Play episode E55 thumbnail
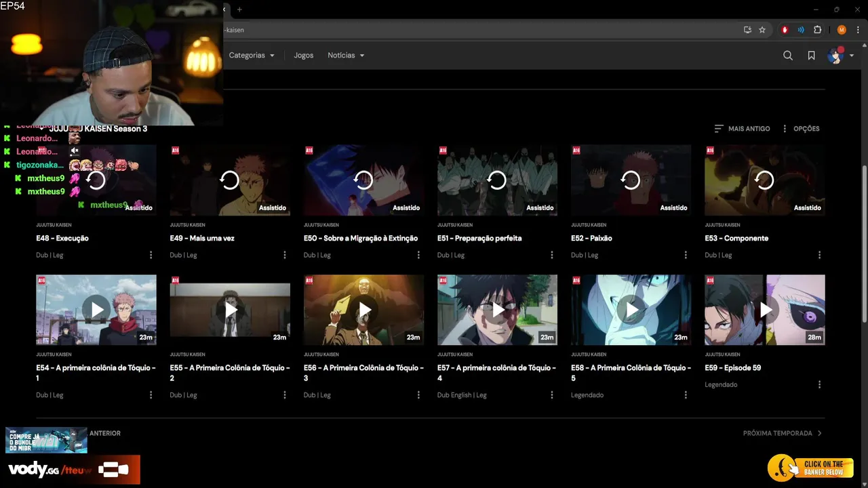Viewport: 868px width, 488px height. 230,310
